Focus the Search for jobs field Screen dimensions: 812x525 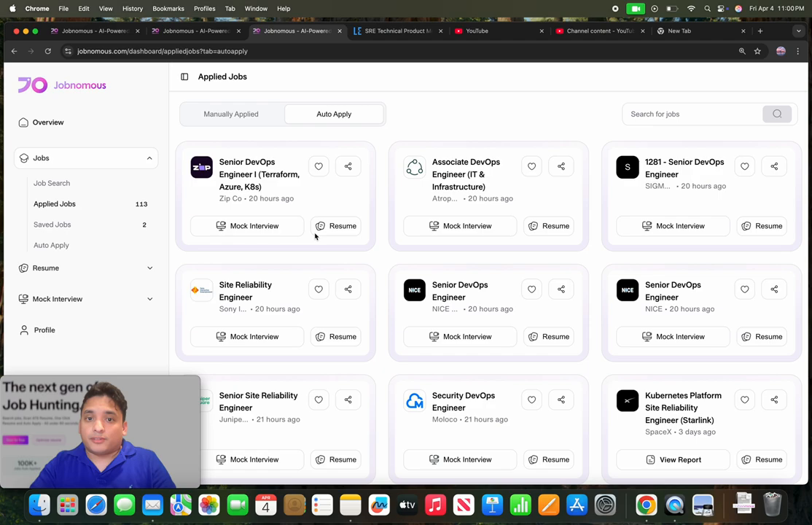pyautogui.click(x=694, y=114)
